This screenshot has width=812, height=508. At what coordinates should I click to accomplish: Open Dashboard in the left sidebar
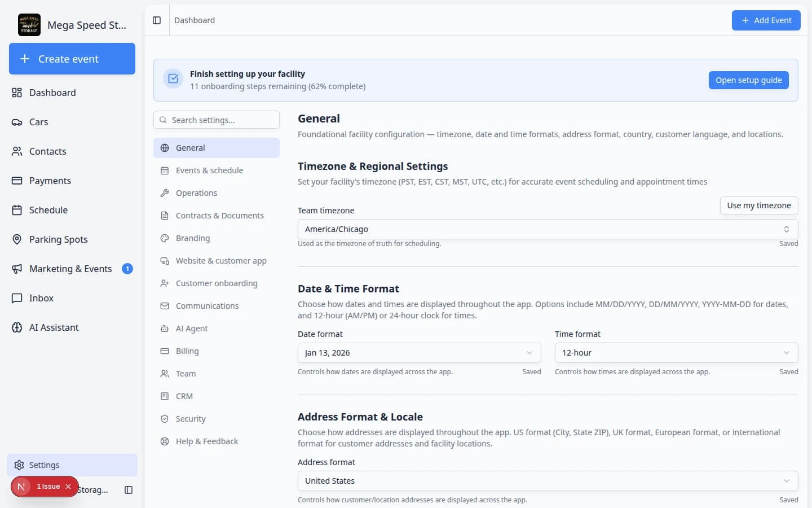click(72, 93)
